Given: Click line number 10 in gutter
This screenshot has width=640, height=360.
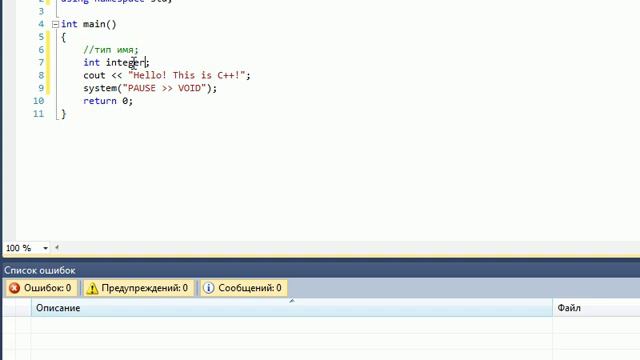Looking at the screenshot, I should pos(38,101).
